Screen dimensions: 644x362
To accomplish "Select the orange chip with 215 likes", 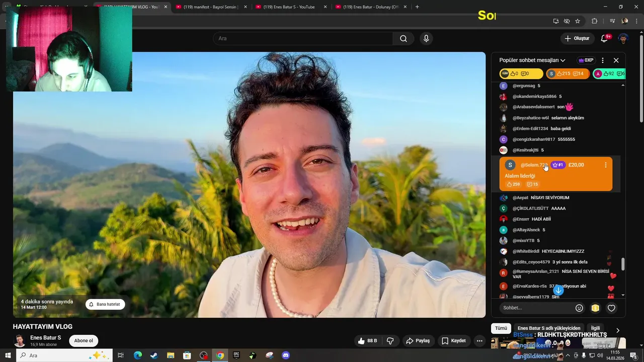I will pos(567,74).
